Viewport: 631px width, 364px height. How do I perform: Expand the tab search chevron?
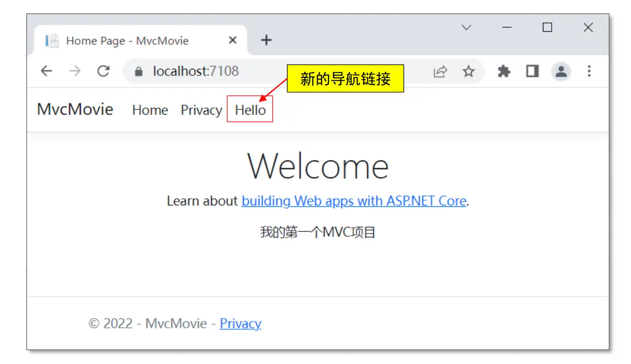point(467,28)
